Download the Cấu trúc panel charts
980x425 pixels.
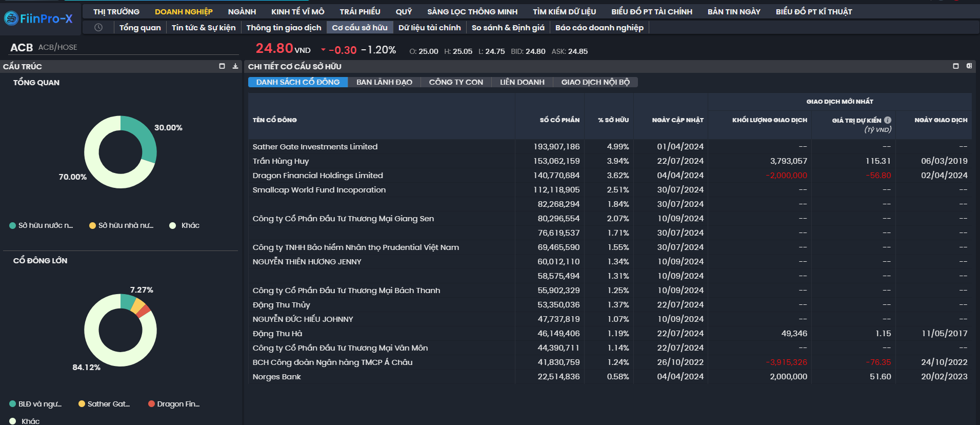(235, 66)
